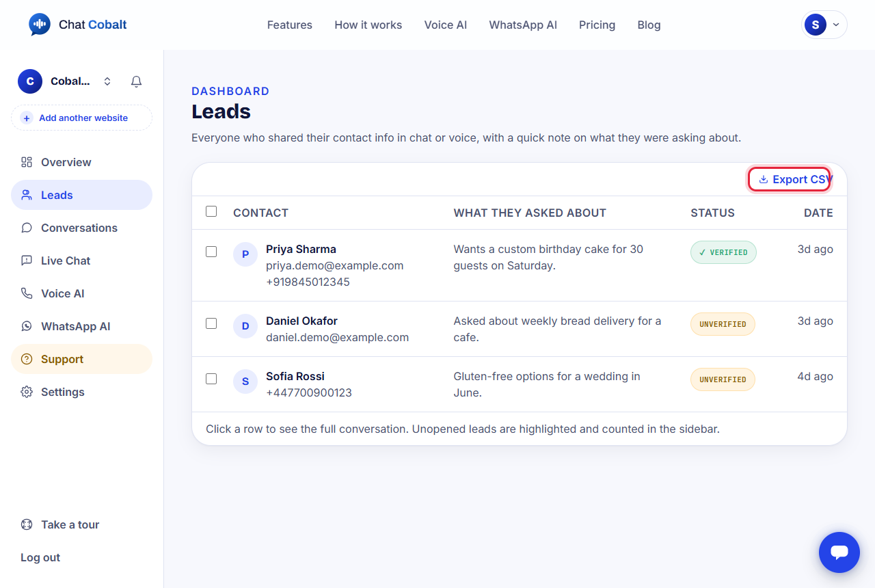Image resolution: width=875 pixels, height=588 pixels.
Task: Select the Sofia Rossi row checkbox
Action: (x=211, y=379)
